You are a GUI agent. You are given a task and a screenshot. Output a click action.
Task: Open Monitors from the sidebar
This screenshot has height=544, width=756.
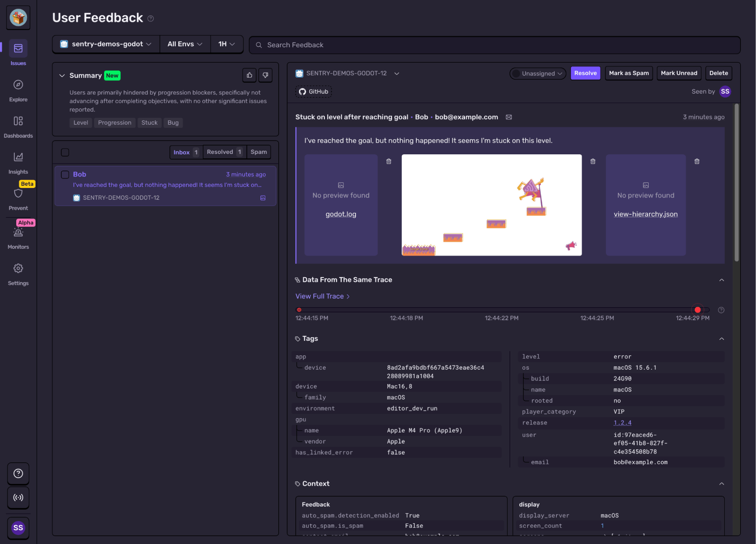(18, 232)
